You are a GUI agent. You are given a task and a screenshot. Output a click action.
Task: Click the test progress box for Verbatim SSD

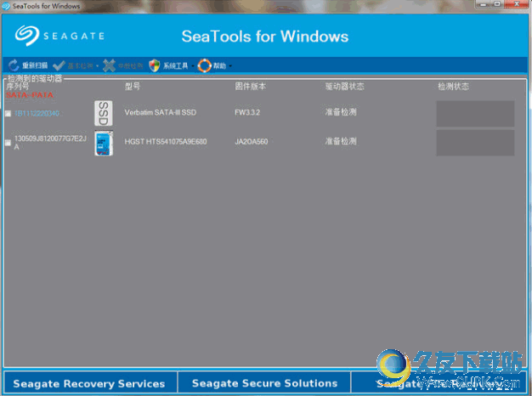[475, 113]
